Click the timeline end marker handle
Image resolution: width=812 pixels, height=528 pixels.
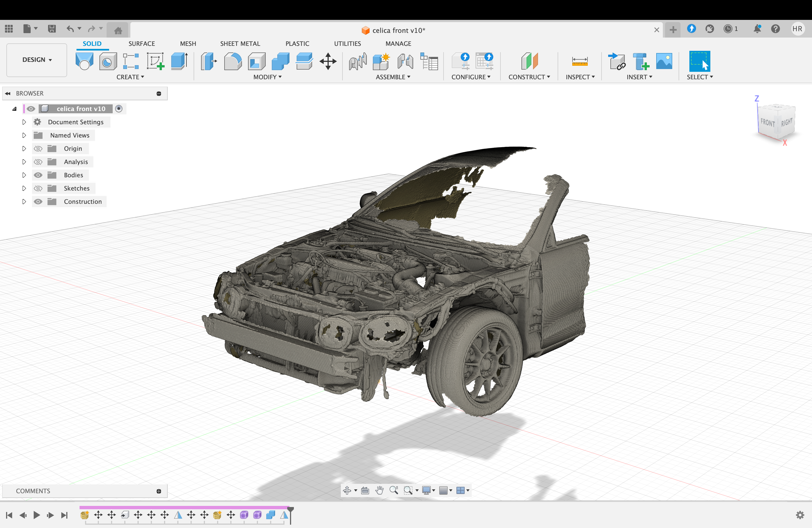pyautogui.click(x=290, y=509)
